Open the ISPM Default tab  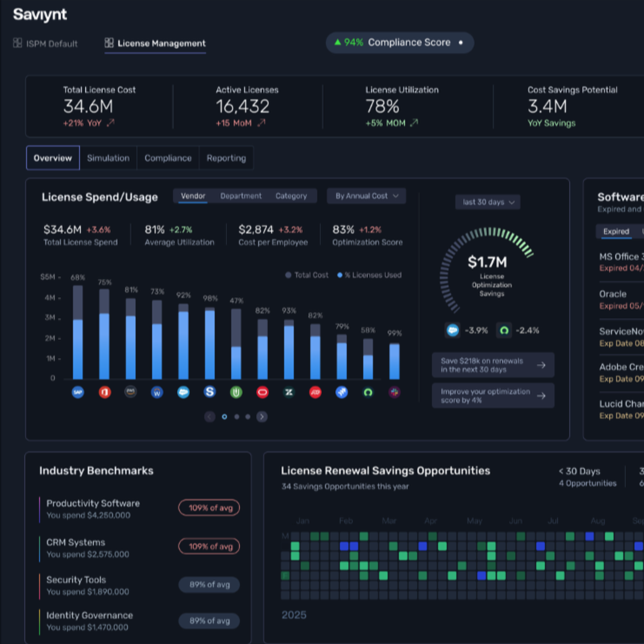point(46,43)
